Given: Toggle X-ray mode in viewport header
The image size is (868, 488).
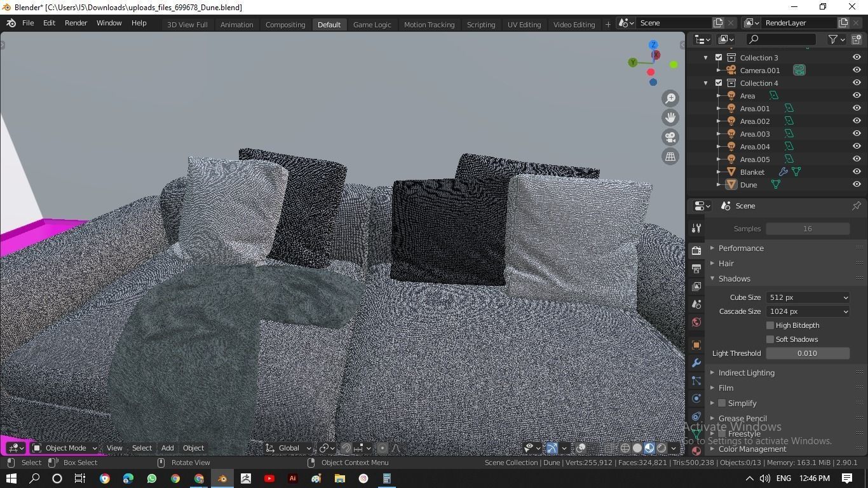Looking at the screenshot, I should click(x=609, y=448).
